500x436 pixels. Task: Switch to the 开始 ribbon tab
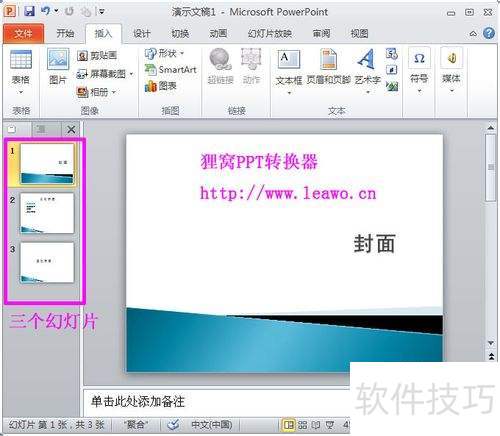[x=65, y=33]
